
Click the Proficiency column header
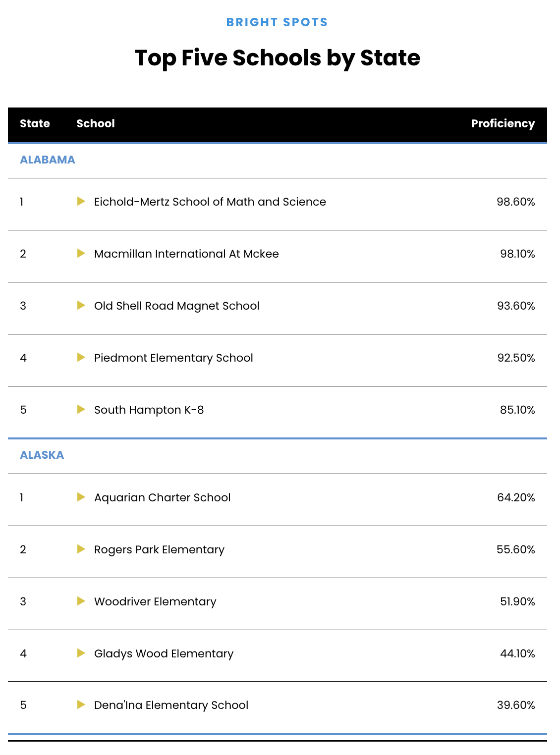[503, 124]
